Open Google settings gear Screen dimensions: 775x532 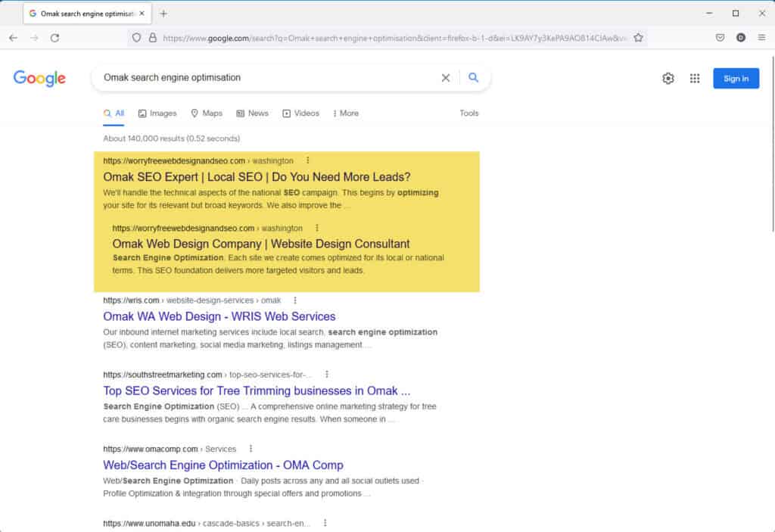668,78
